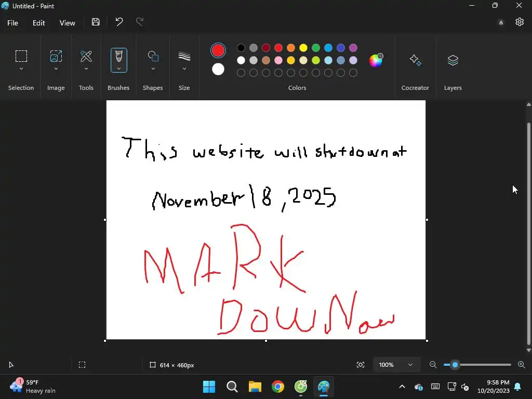Open the weather widget showing 59°F

click(x=33, y=387)
